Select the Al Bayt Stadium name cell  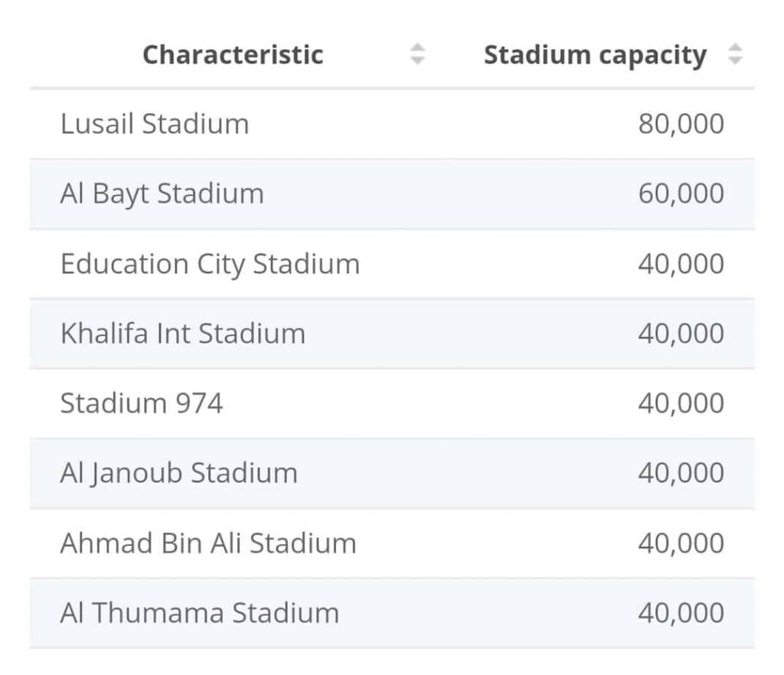162,194
